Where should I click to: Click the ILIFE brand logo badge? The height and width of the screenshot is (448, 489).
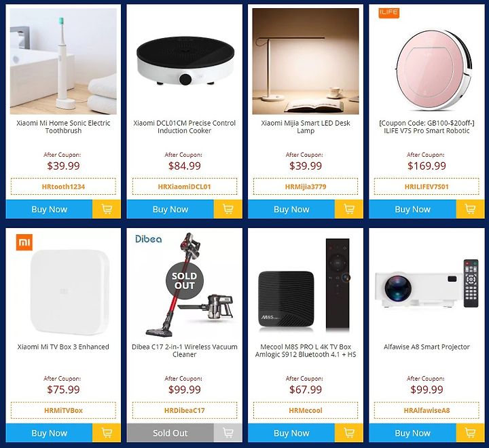(x=388, y=13)
